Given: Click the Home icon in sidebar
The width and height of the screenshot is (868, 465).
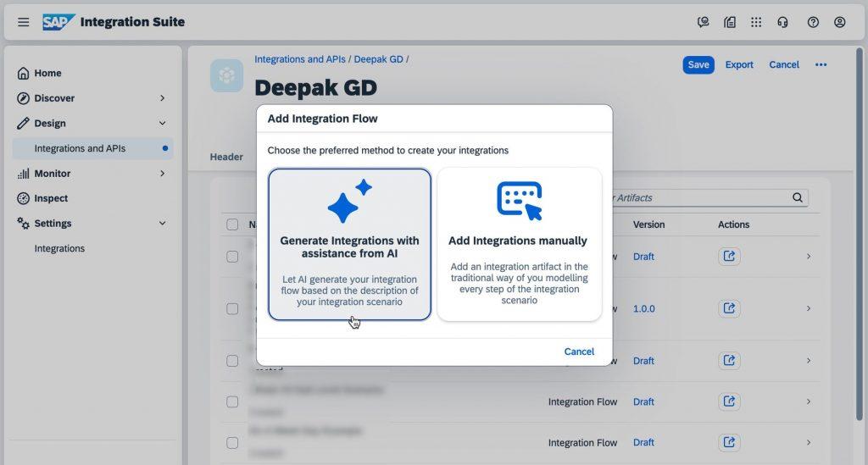Looking at the screenshot, I should (23, 73).
